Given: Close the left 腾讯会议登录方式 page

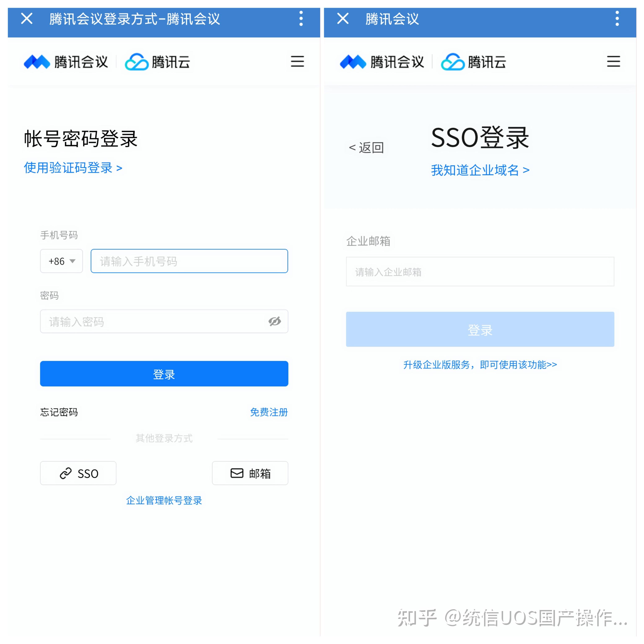Looking at the screenshot, I should tap(27, 19).
